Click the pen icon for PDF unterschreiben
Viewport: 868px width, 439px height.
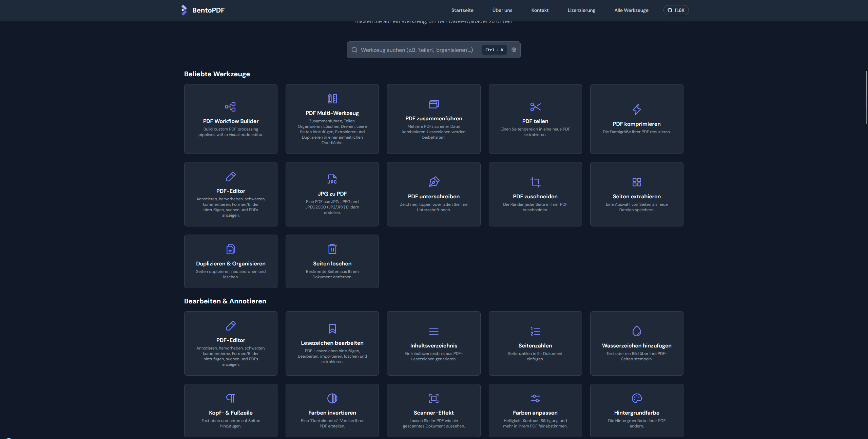433,182
